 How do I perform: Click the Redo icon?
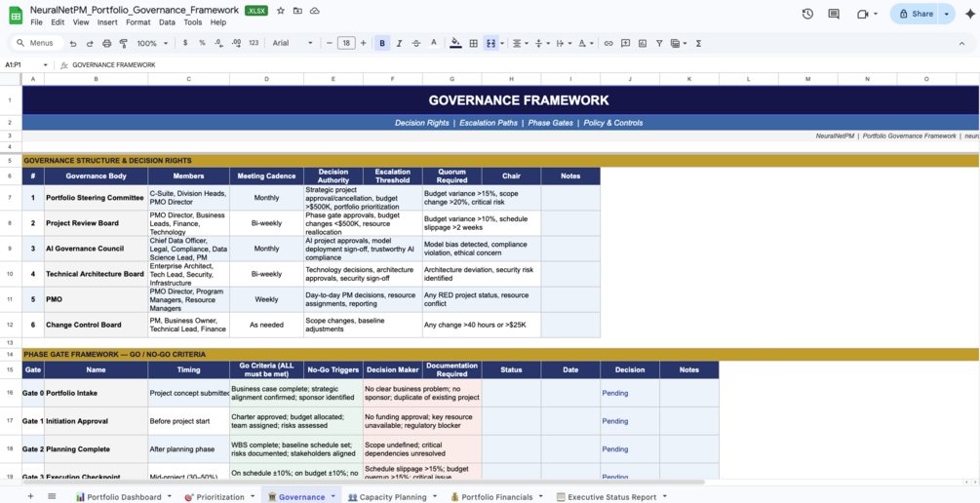pos(90,44)
